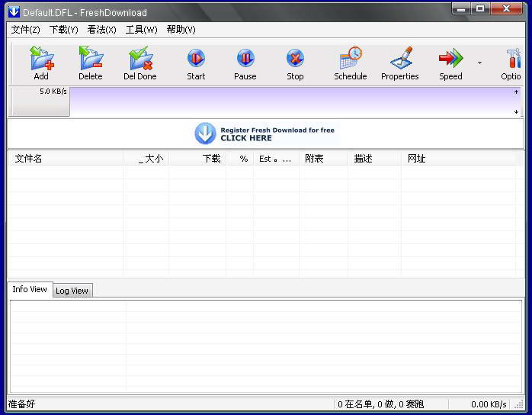Click Register Fresh Download CLICK HERE link
This screenshot has width=532, height=415.
coord(277,134)
